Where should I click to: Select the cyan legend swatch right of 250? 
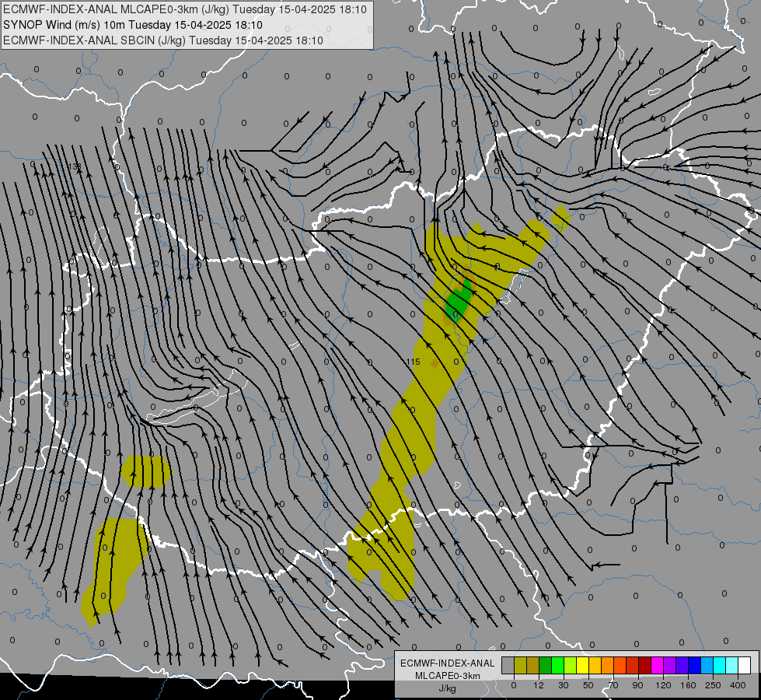coord(720,665)
